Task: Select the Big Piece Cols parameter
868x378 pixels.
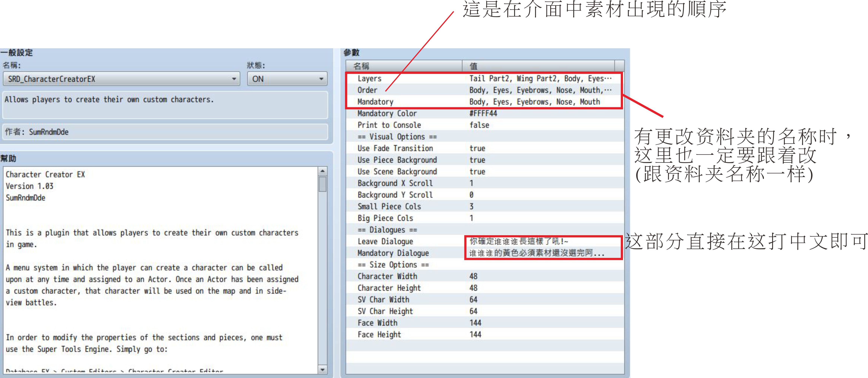Action: tap(485, 218)
